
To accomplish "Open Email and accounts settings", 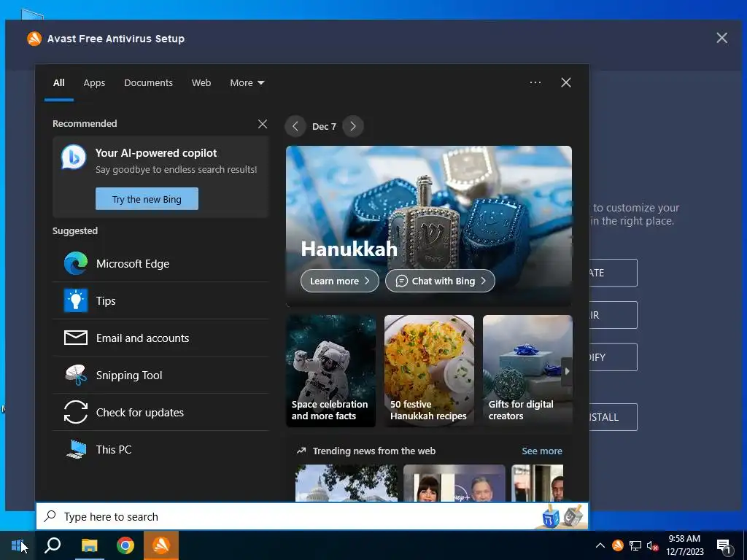I will (160, 338).
